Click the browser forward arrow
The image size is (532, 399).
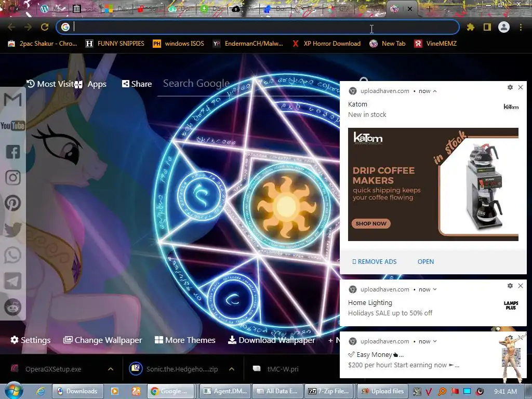click(28, 27)
